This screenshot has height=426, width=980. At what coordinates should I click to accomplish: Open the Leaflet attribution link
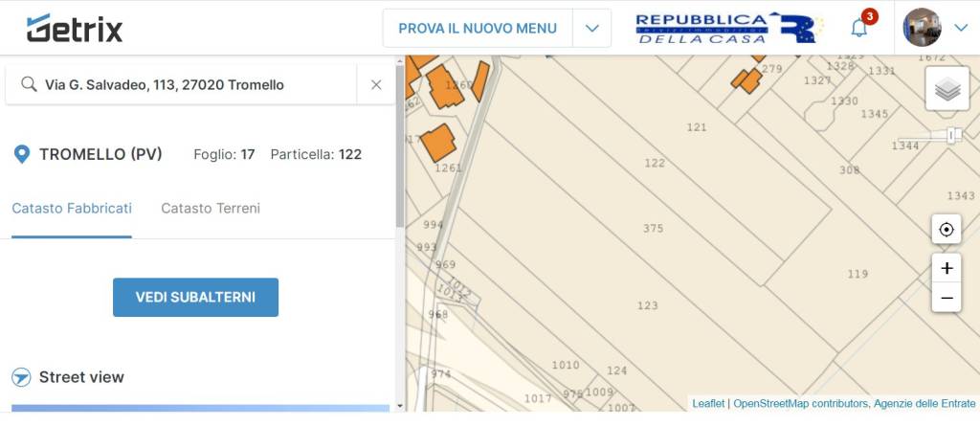tap(708, 404)
